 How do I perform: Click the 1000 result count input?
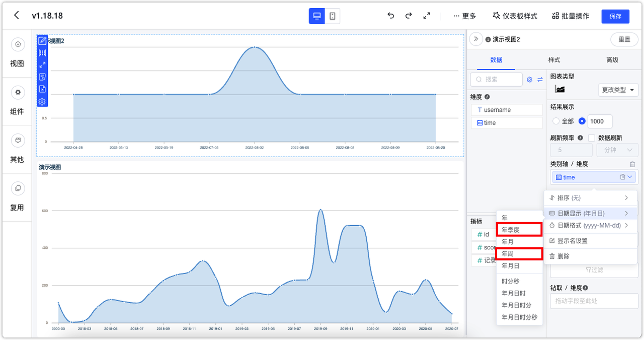point(600,121)
